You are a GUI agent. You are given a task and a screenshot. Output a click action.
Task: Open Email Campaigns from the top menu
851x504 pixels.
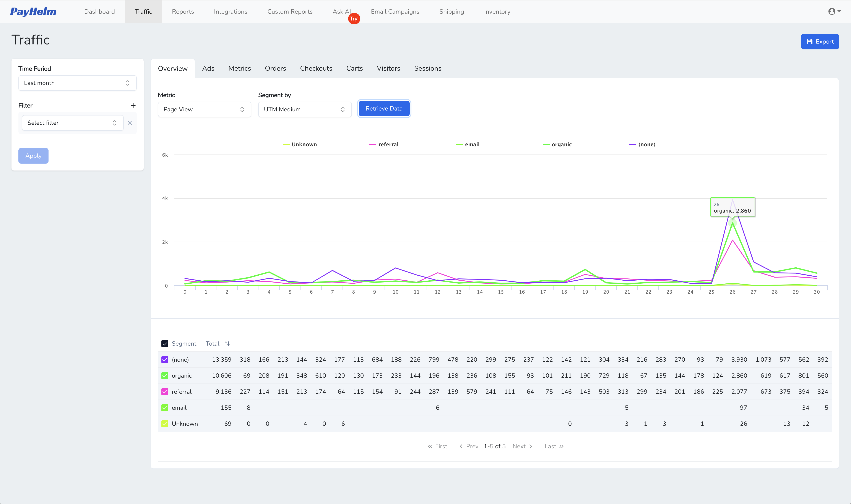click(395, 11)
